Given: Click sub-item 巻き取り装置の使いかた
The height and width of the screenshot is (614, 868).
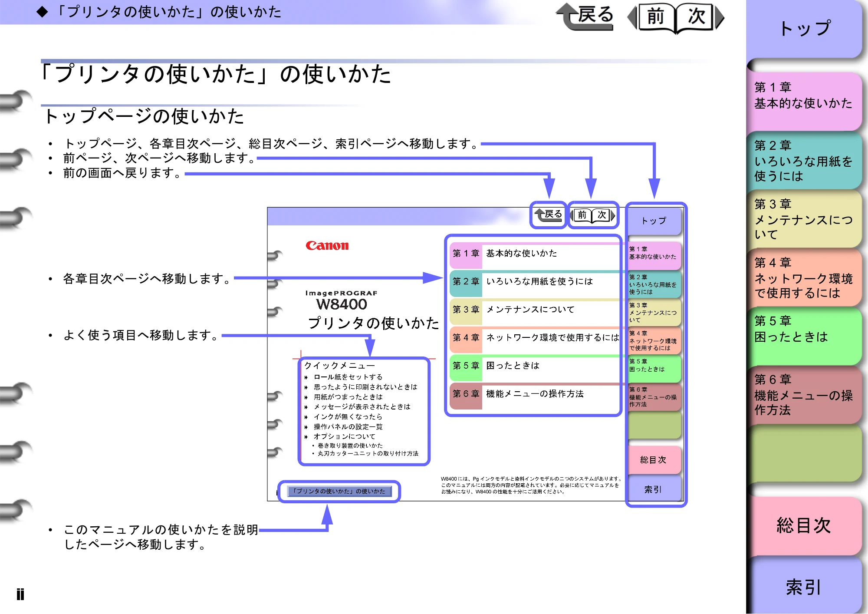Looking at the screenshot, I should 350,446.
